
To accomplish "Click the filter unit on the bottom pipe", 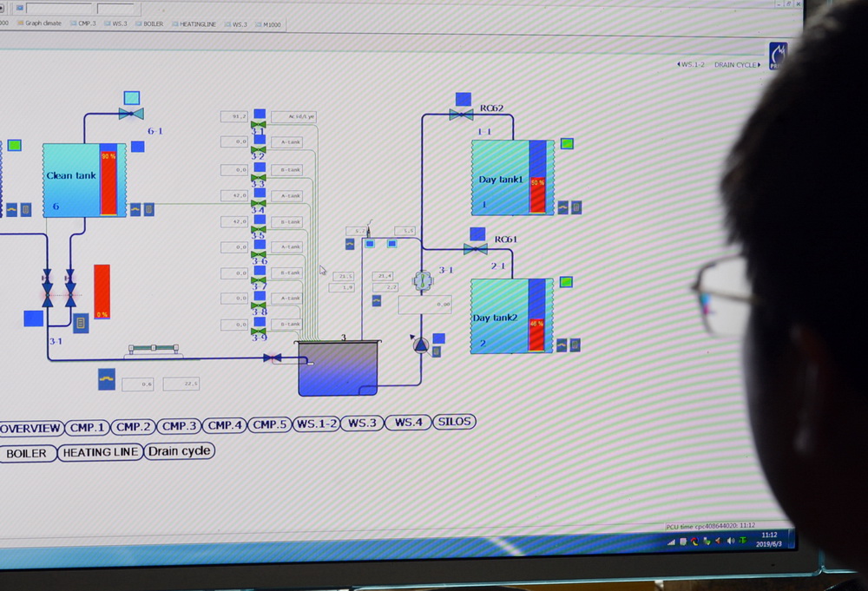I will click(x=154, y=349).
